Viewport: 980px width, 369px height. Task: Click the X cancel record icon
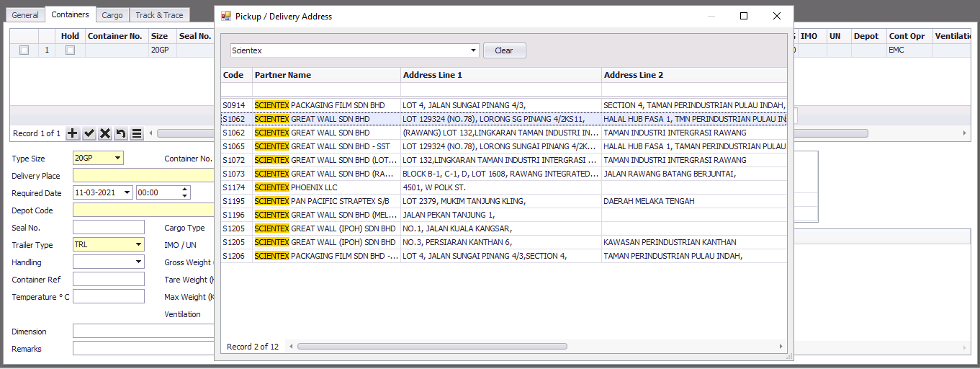[104, 133]
